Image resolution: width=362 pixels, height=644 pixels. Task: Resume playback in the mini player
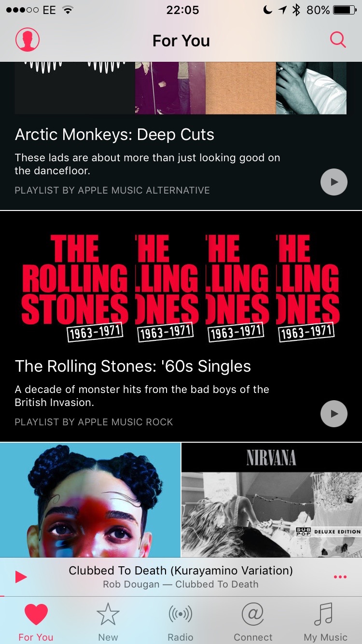click(x=21, y=577)
